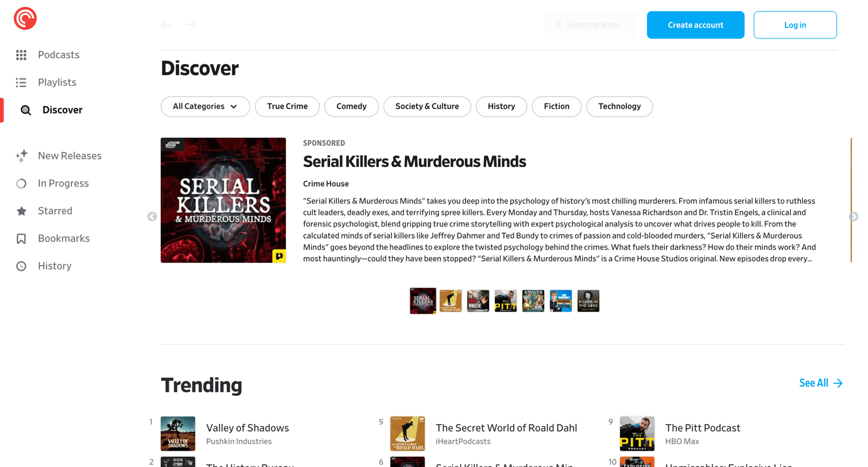The width and height of the screenshot is (868, 467).
Task: Open the Podcasts section
Action: [59, 55]
